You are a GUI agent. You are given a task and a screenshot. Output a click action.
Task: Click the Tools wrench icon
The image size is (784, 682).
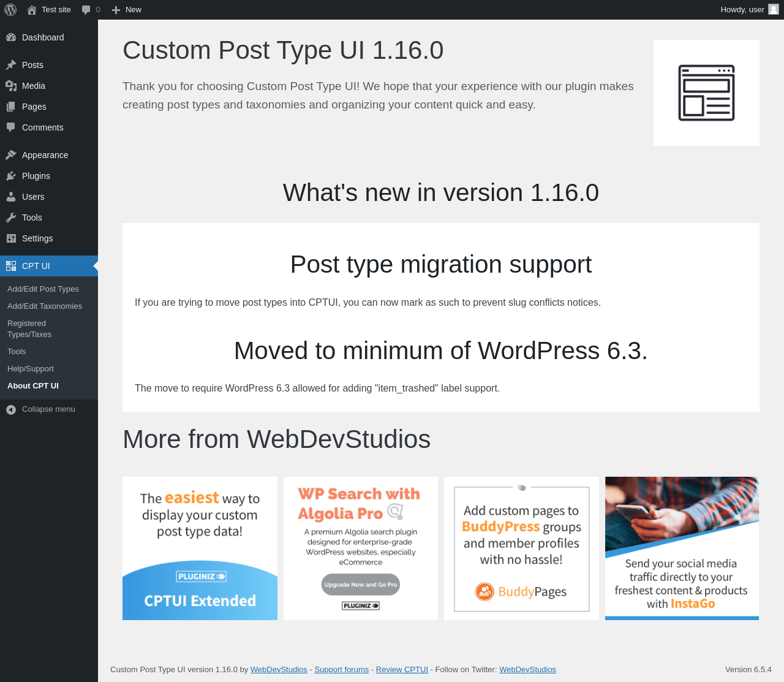point(11,218)
